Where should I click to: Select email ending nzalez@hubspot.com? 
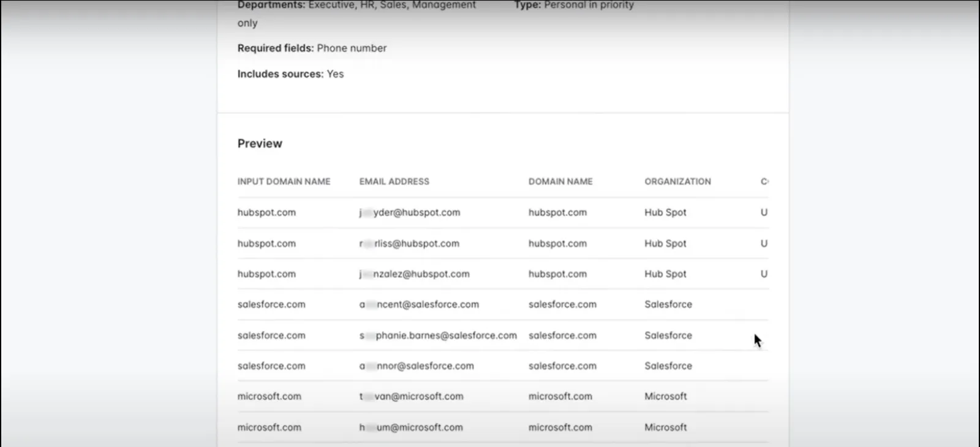tap(415, 274)
